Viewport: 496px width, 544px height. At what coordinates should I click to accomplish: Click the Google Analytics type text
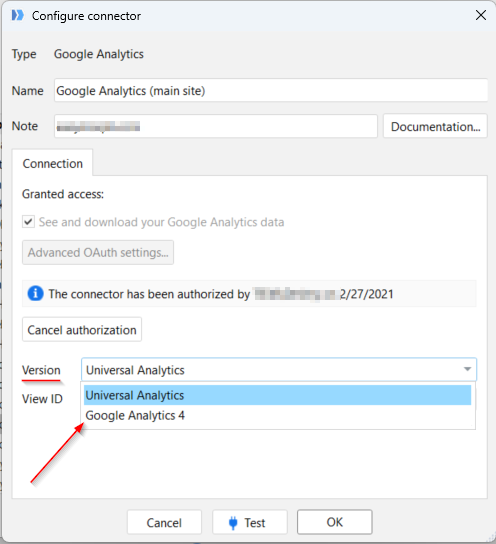click(x=99, y=54)
